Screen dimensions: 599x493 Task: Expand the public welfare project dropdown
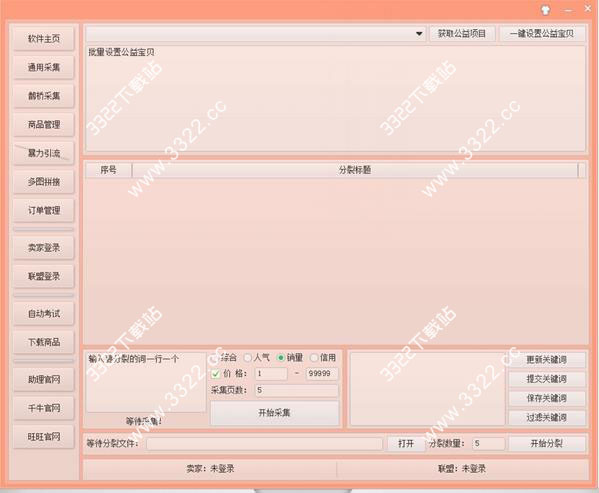(419, 34)
